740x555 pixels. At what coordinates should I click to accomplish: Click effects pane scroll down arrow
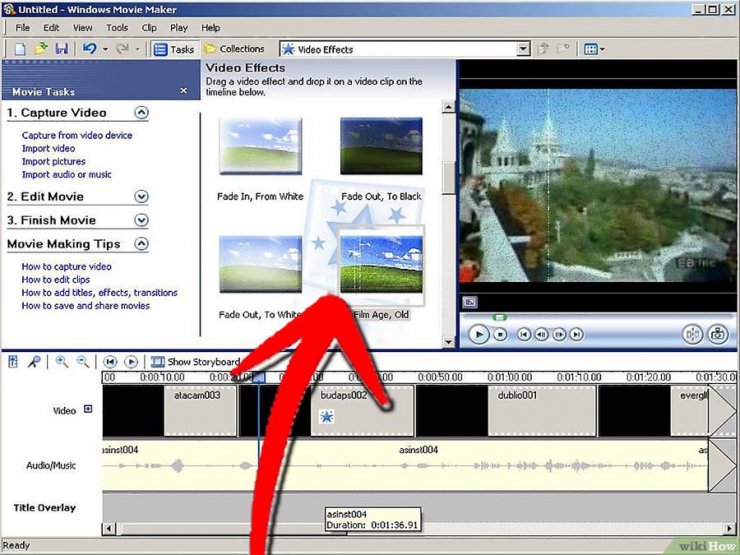448,342
